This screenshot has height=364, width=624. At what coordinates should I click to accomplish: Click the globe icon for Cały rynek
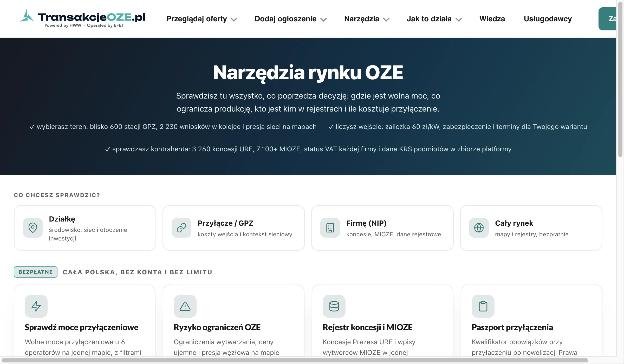[x=479, y=228]
